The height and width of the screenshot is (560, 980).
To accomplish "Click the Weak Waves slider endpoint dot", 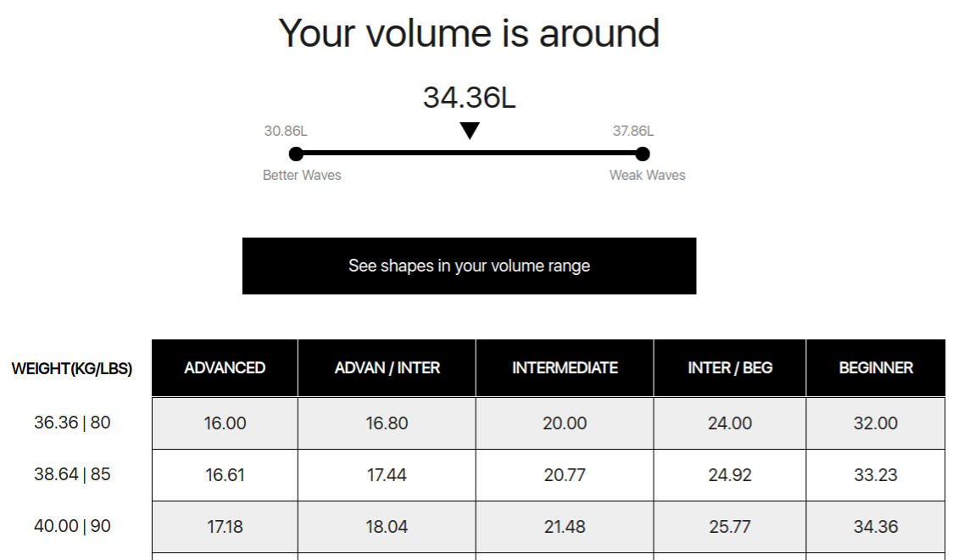I will 643,154.
